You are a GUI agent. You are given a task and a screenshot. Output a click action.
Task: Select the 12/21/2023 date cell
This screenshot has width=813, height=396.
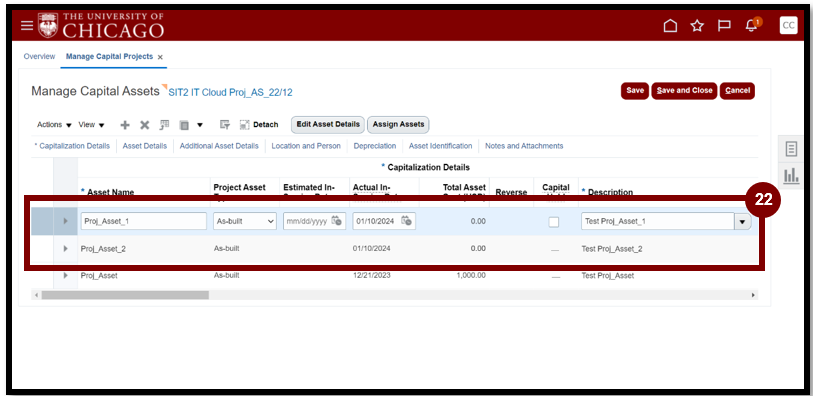click(372, 276)
